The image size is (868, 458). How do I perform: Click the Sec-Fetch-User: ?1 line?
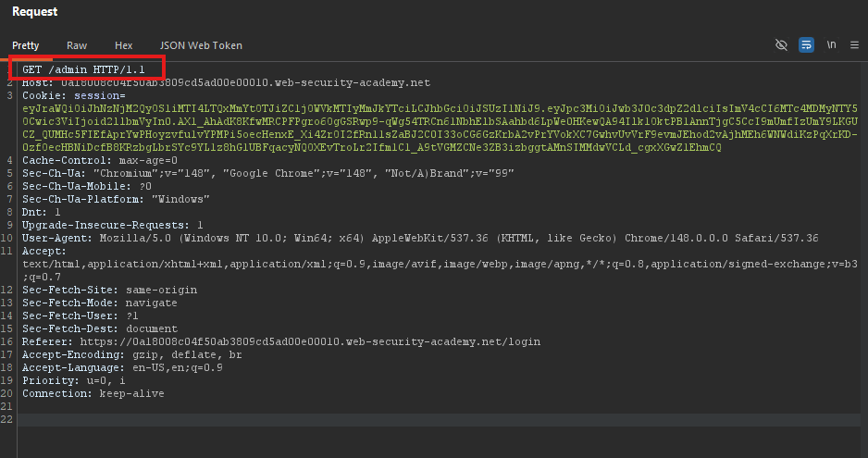click(x=81, y=316)
